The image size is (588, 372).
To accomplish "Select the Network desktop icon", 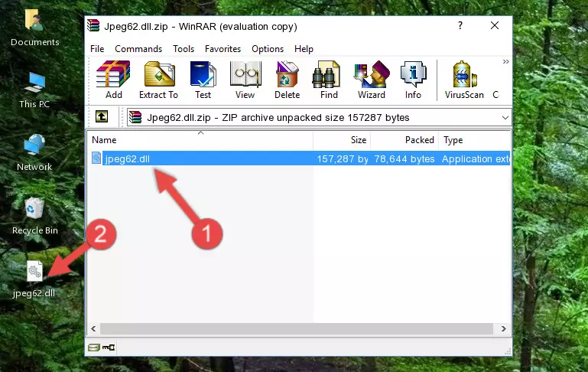I will tap(34, 153).
